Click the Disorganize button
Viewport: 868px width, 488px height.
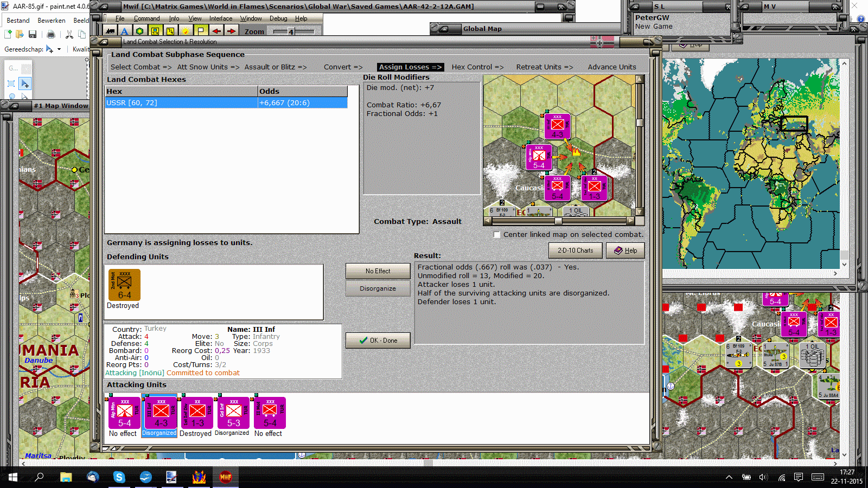pos(378,288)
